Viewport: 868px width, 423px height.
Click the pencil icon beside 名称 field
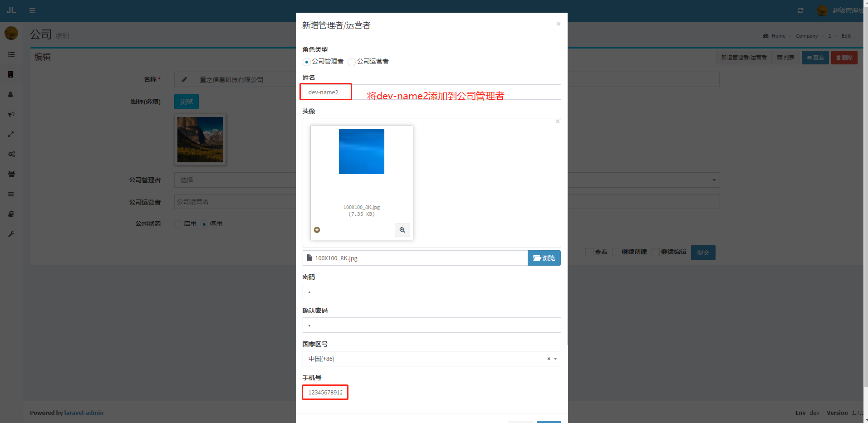(184, 79)
